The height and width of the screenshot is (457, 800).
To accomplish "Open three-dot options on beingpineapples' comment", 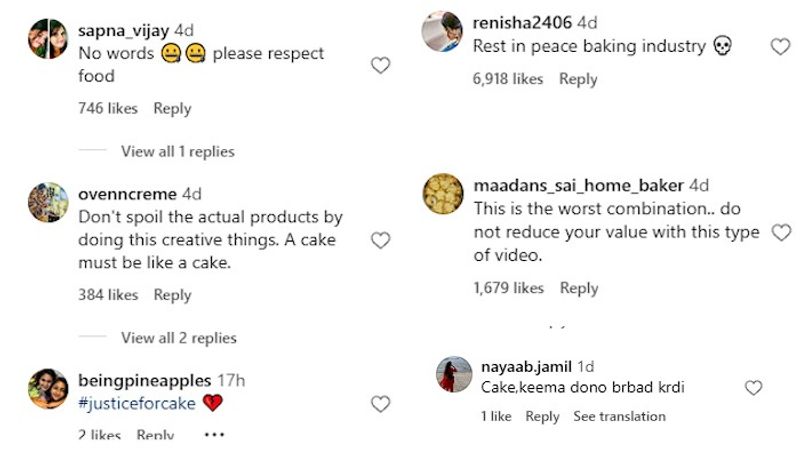I will (x=214, y=435).
